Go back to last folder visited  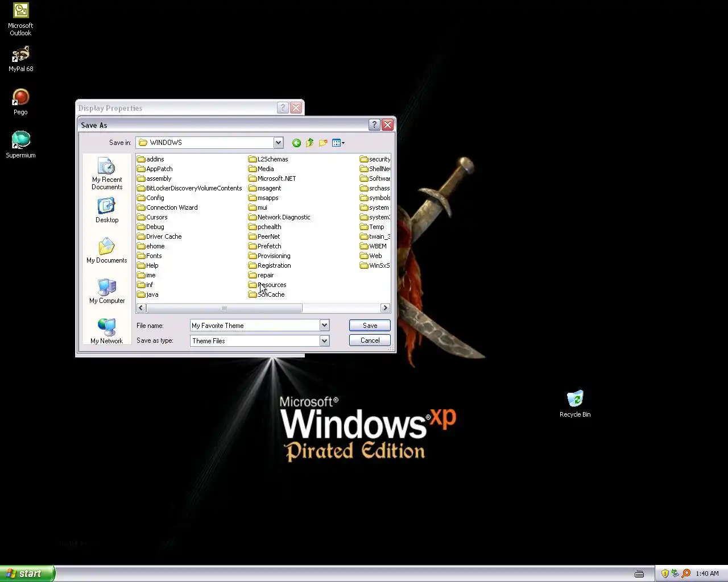coord(296,143)
